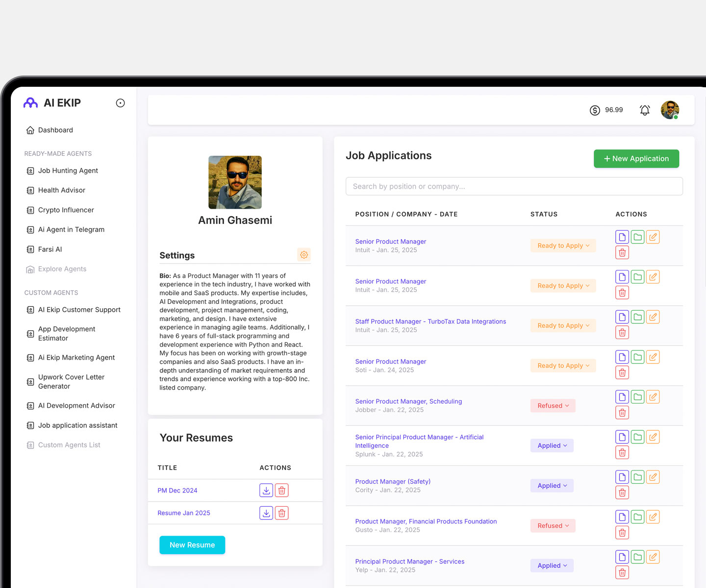The image size is (706, 588).
Task: Change Applied status on Yelp application
Action: [552, 565]
